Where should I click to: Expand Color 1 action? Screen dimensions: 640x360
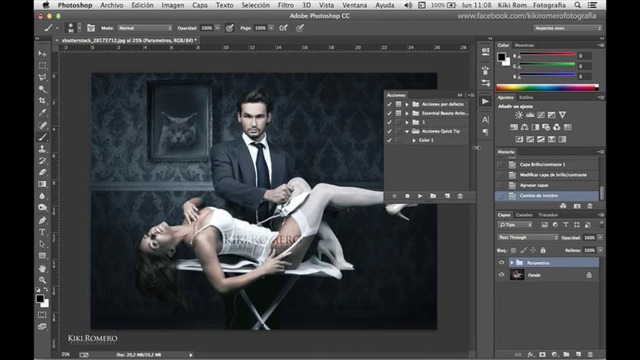[x=414, y=140]
